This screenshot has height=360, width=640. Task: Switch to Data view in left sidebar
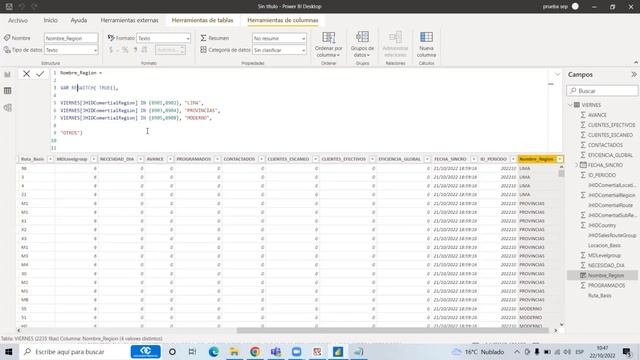(7, 91)
